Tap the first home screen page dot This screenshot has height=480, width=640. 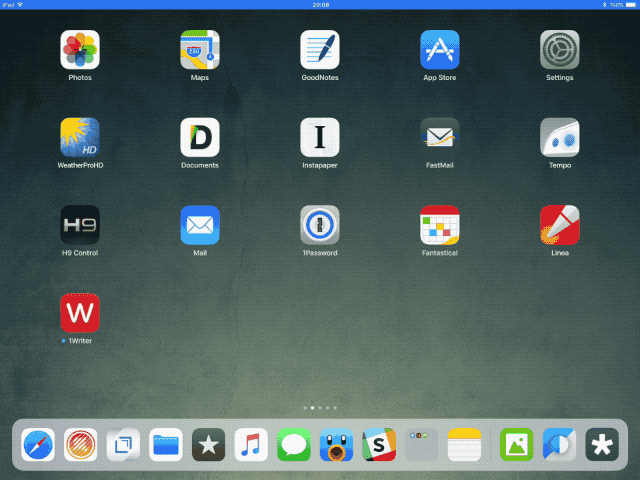tap(305, 408)
